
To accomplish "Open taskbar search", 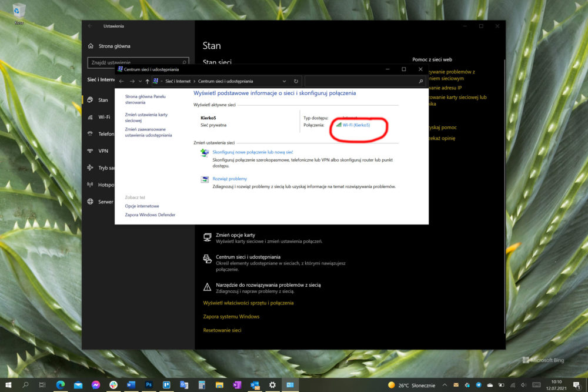I will pyautogui.click(x=25, y=385).
